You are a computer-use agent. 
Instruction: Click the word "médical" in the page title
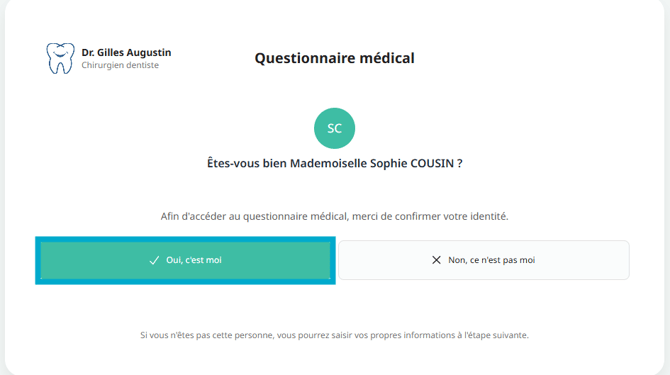tap(387, 58)
